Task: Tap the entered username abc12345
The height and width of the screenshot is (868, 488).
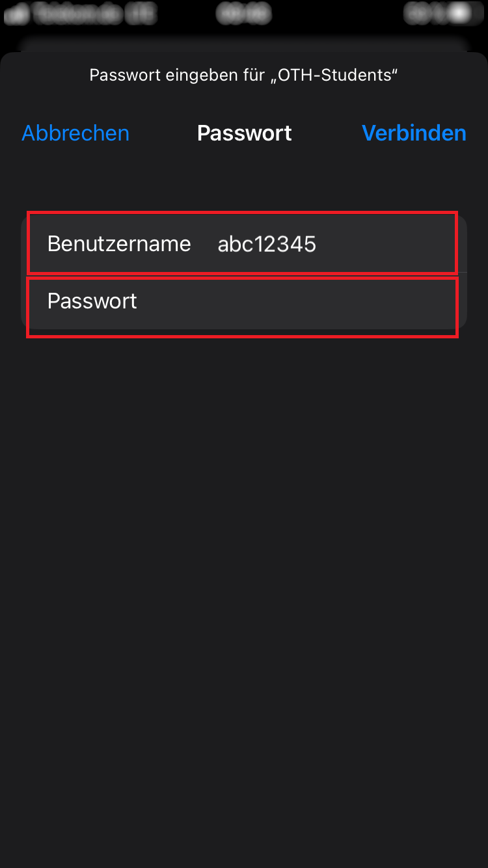Action: coord(267,244)
